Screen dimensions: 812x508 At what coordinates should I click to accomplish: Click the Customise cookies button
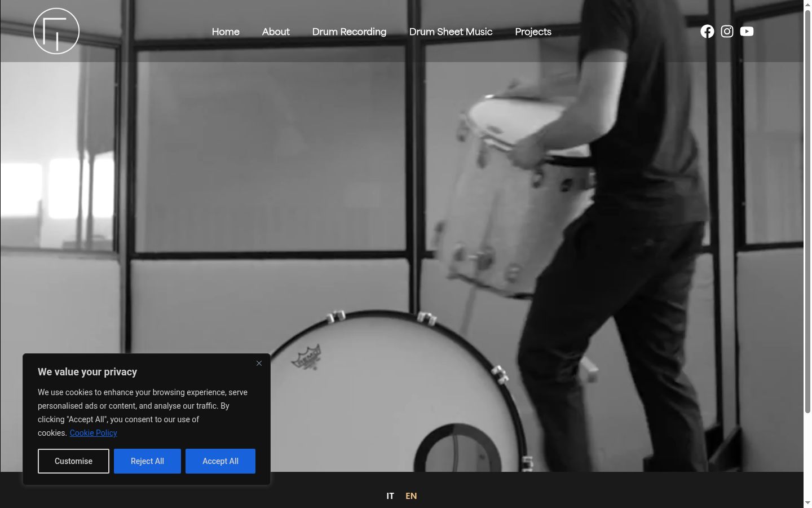(x=73, y=461)
